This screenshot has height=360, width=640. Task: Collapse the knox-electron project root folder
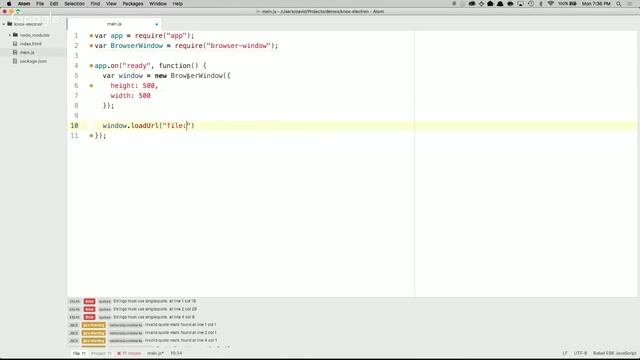[x=4, y=24]
